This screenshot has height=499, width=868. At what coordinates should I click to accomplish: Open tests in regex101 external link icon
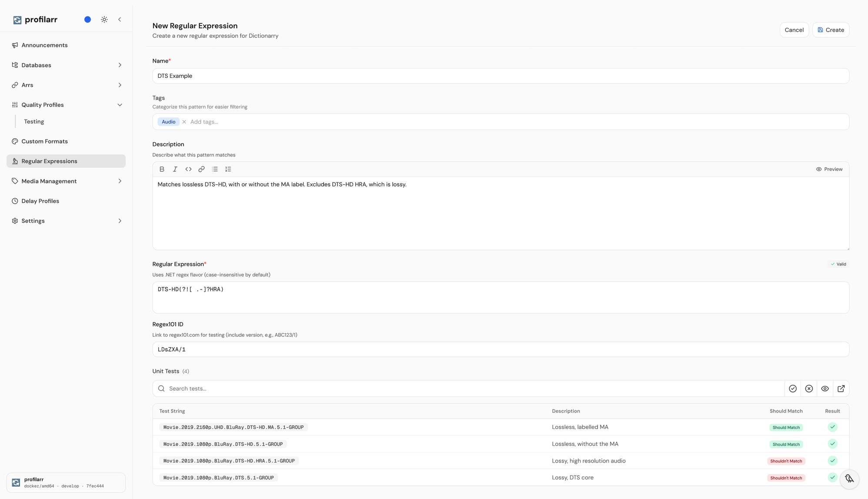[841, 389]
